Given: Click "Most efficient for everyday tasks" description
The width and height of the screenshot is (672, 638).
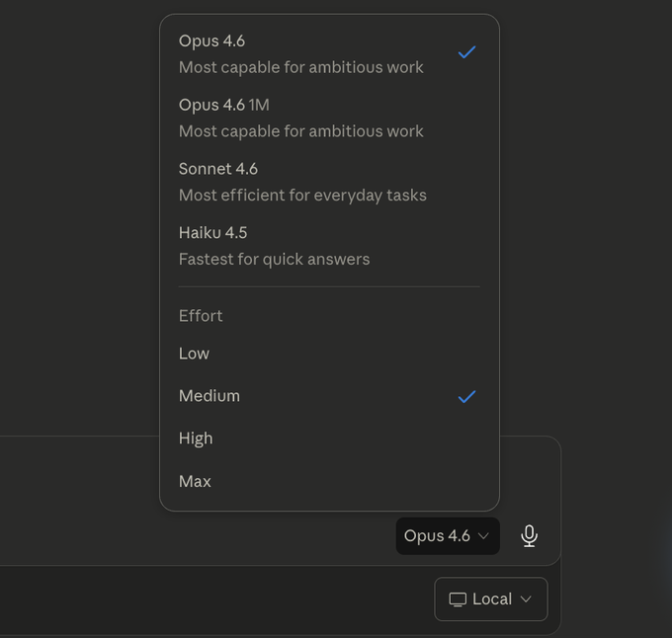Looking at the screenshot, I should point(302,195).
